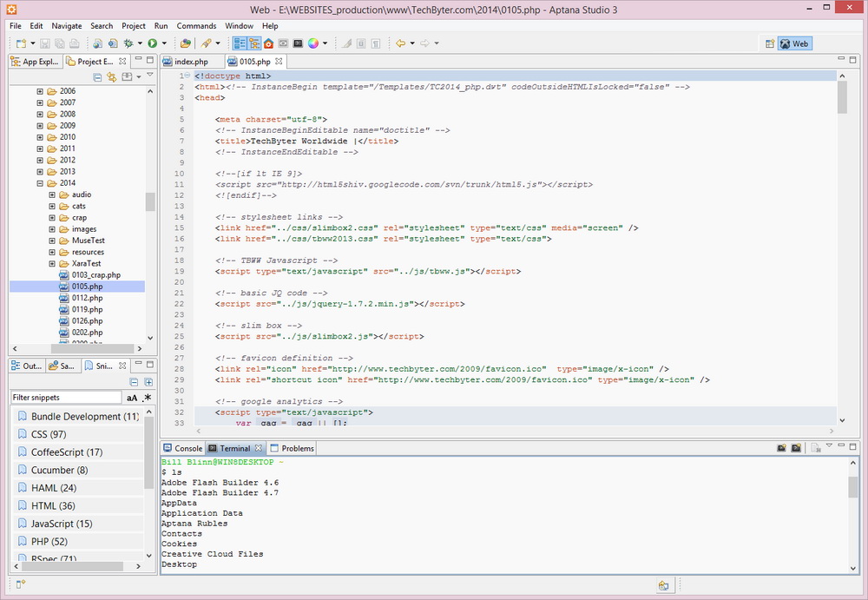Click the yellow Back navigation arrow
The height and width of the screenshot is (600, 868).
pos(400,43)
